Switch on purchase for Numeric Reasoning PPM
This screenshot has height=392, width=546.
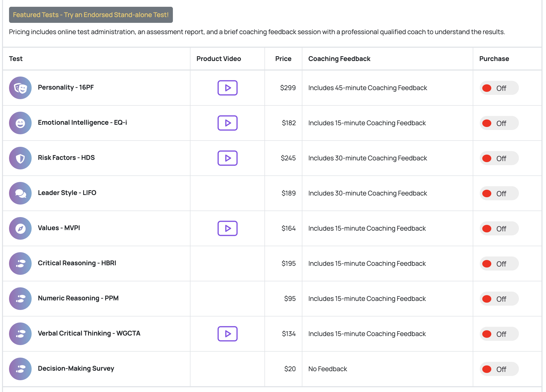pyautogui.click(x=499, y=299)
